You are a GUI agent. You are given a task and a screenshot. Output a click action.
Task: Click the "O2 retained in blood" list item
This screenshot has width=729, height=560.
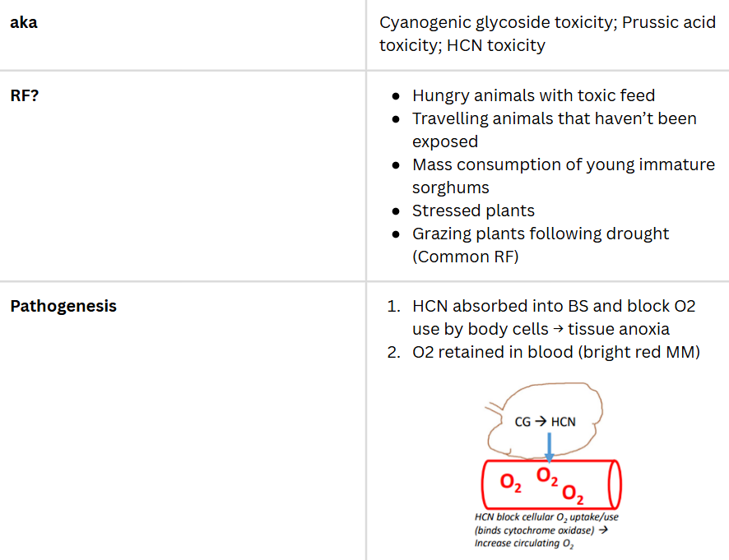click(x=555, y=352)
